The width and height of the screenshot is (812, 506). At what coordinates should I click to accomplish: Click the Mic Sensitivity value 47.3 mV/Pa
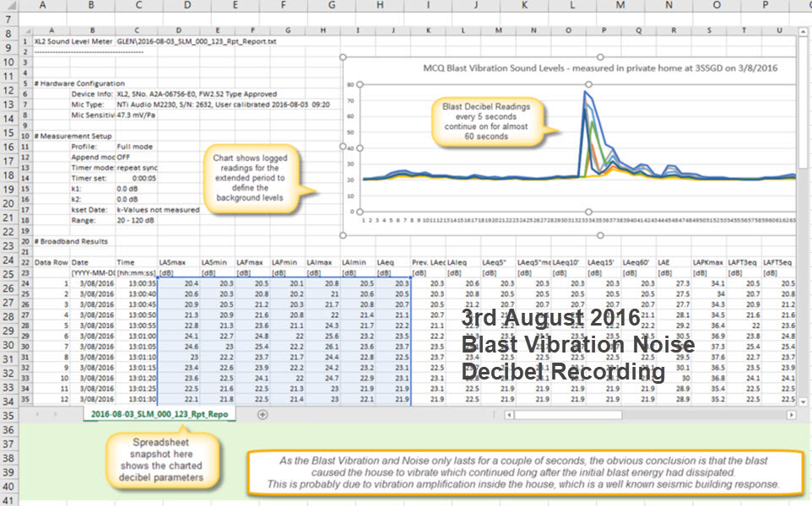coord(135,115)
